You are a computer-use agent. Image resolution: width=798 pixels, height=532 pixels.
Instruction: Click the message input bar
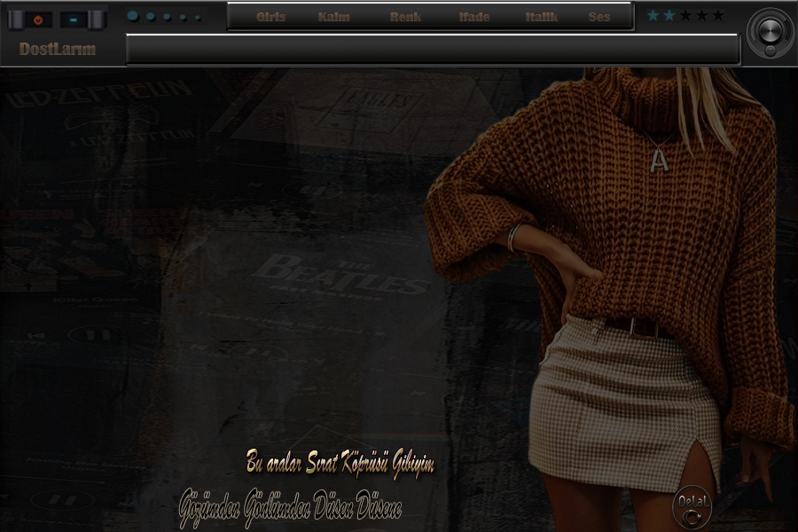[x=433, y=50]
